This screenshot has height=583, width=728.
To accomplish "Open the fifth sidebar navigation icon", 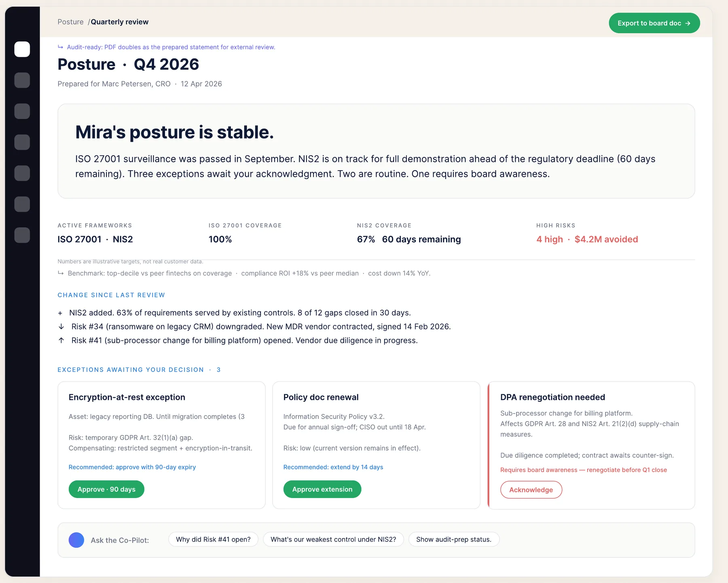I will tap(22, 173).
